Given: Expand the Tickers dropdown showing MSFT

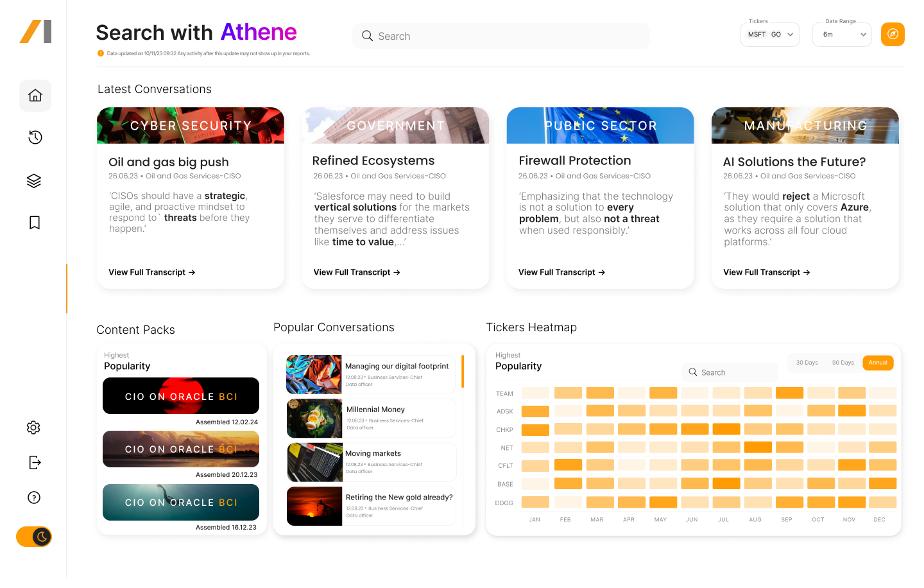Looking at the screenshot, I should [x=769, y=34].
